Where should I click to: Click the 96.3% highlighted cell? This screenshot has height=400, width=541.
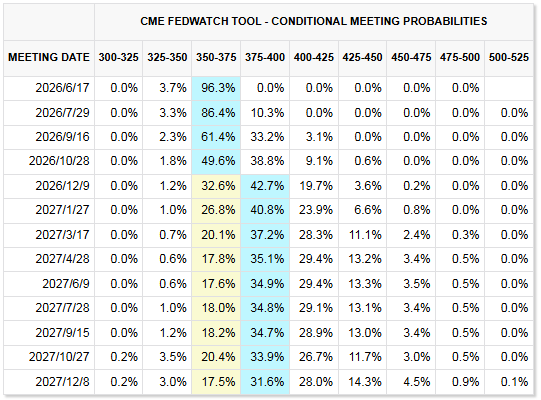(216, 88)
